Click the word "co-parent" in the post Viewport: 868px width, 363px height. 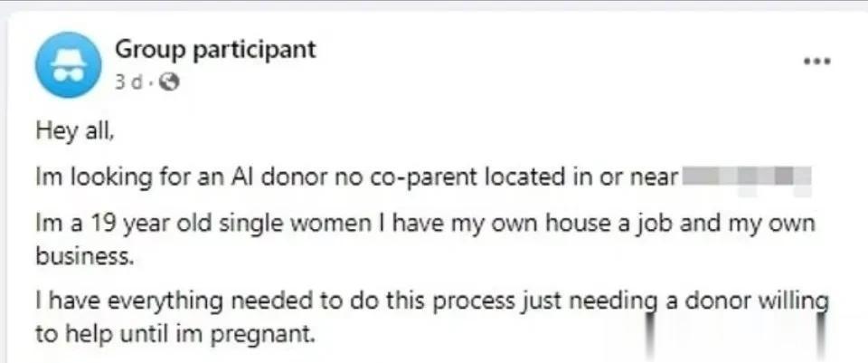[414, 178]
